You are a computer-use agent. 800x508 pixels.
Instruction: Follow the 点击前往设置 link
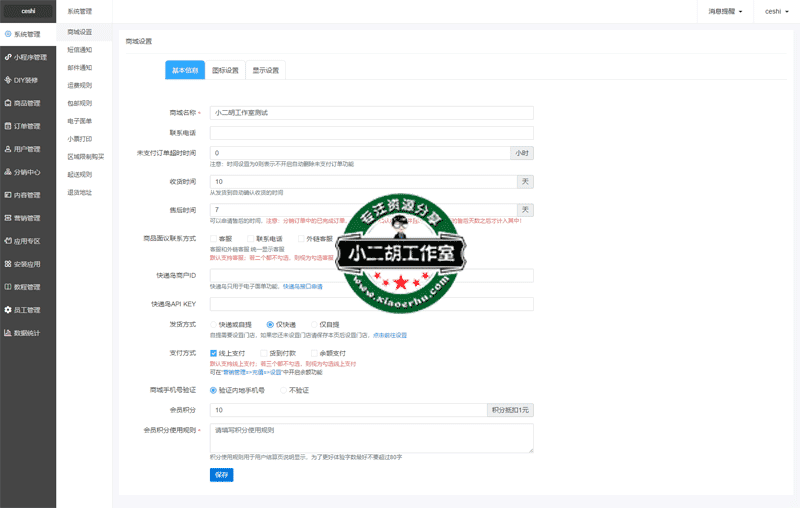coord(390,336)
